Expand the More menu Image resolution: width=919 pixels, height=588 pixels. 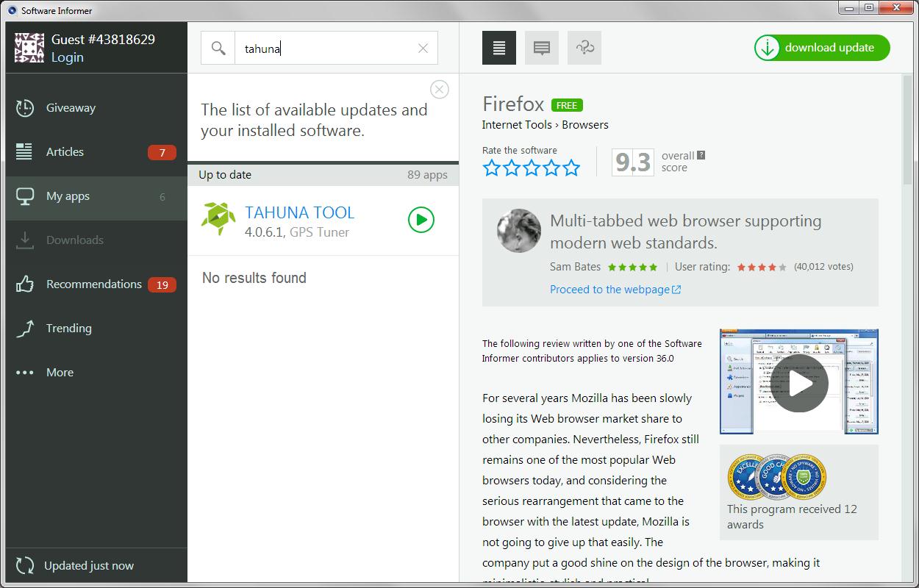point(96,373)
